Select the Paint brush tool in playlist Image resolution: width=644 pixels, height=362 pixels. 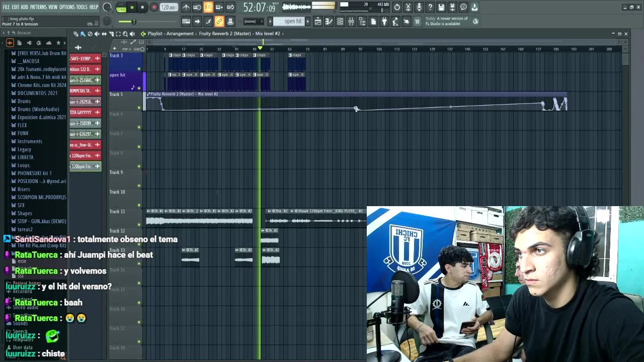click(x=83, y=34)
